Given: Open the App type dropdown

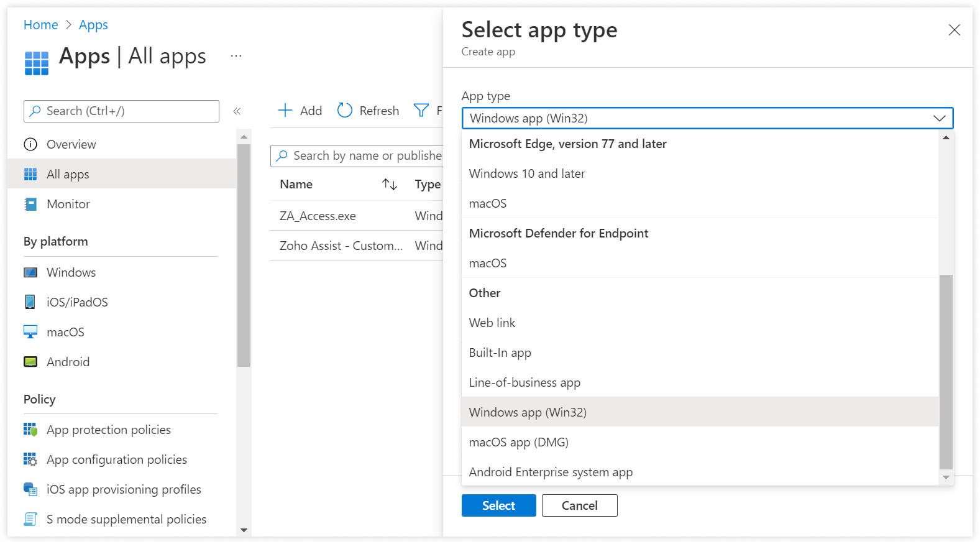Looking at the screenshot, I should coord(707,118).
